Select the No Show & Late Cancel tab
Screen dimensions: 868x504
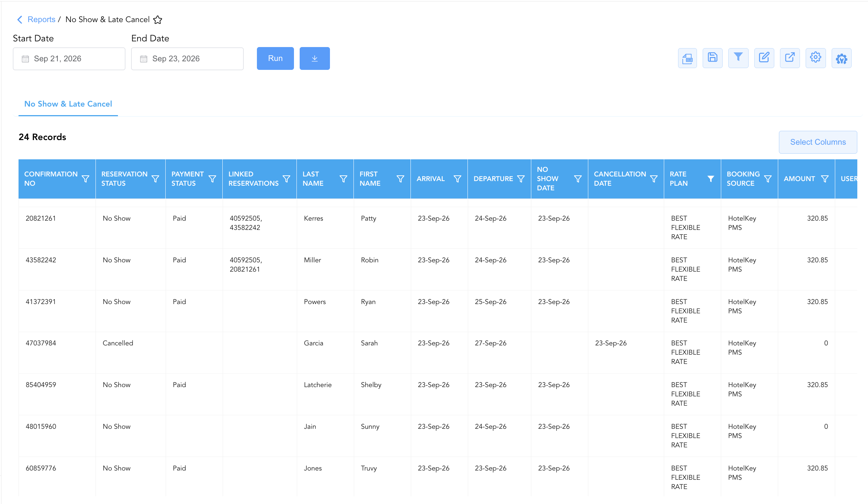click(x=68, y=104)
